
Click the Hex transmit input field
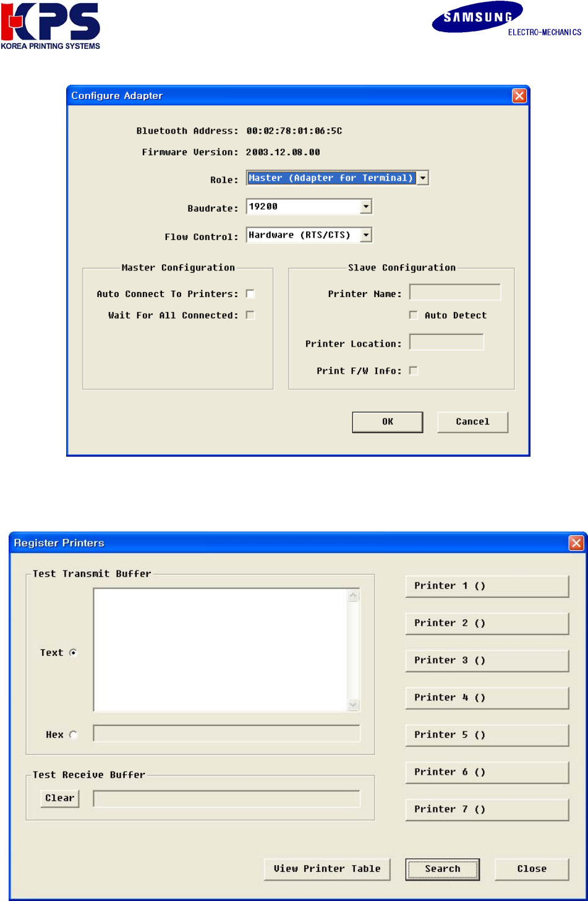point(226,733)
